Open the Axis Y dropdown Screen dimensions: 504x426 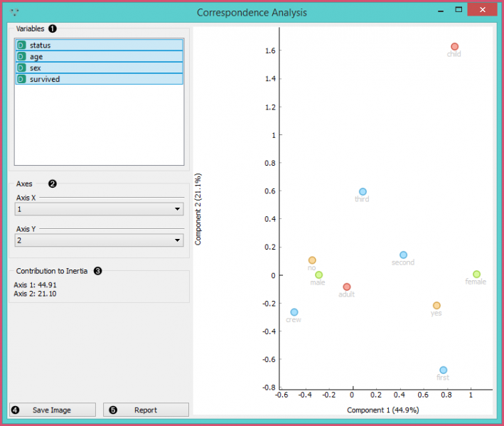(x=99, y=240)
